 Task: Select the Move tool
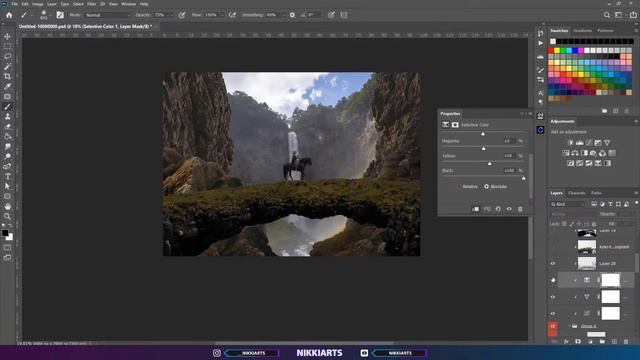(x=7, y=36)
